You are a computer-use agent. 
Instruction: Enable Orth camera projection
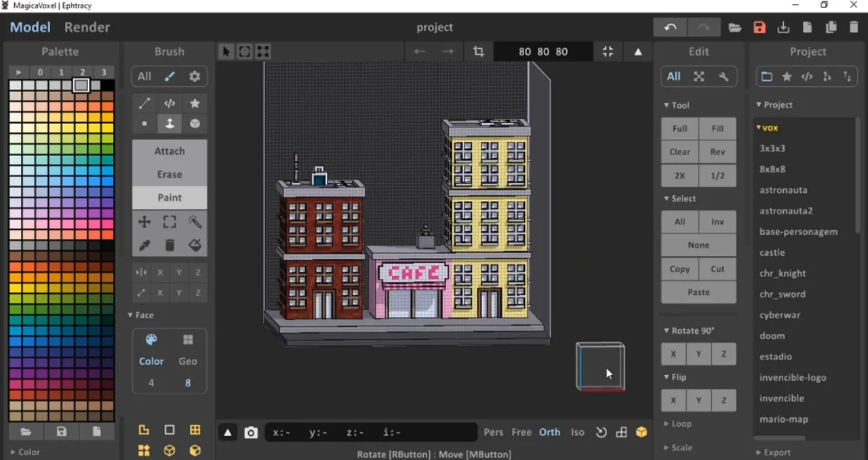550,432
